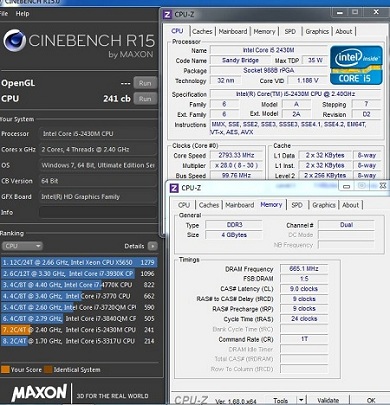
Task: Switch to Caches tab in front CPU-Z window
Action: click(209, 205)
